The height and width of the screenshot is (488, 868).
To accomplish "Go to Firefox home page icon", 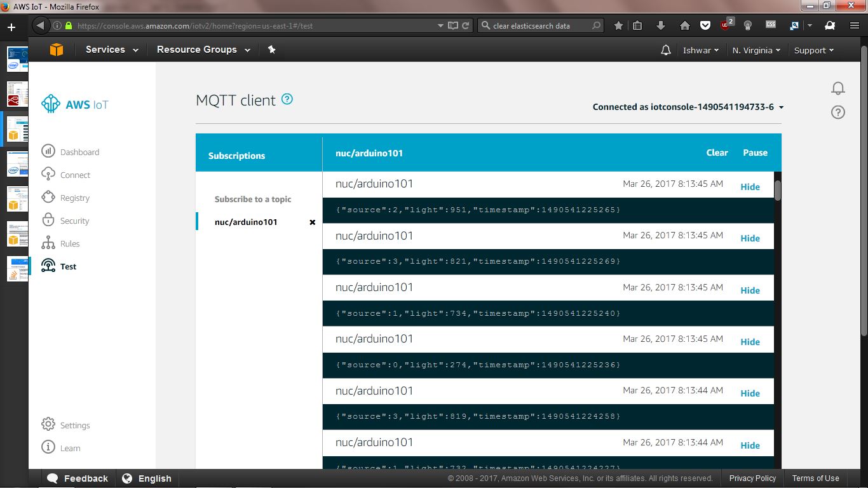I will pos(684,26).
